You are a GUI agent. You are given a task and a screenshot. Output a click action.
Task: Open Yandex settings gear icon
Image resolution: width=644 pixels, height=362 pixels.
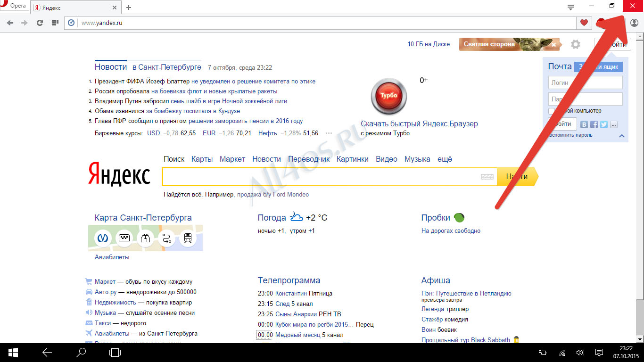[575, 44]
